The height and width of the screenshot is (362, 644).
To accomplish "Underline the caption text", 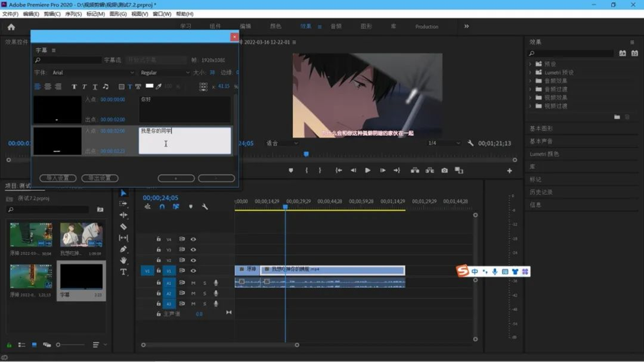I will (95, 87).
